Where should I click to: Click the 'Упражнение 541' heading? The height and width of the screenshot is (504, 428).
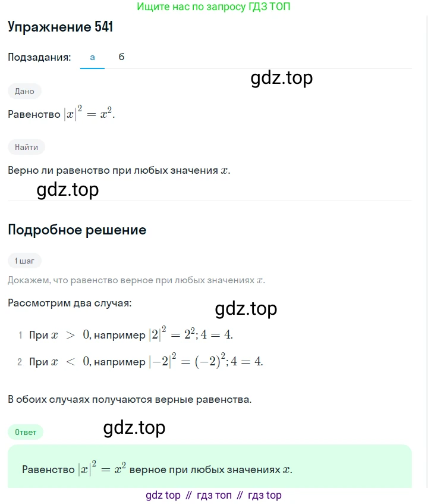coord(61,27)
